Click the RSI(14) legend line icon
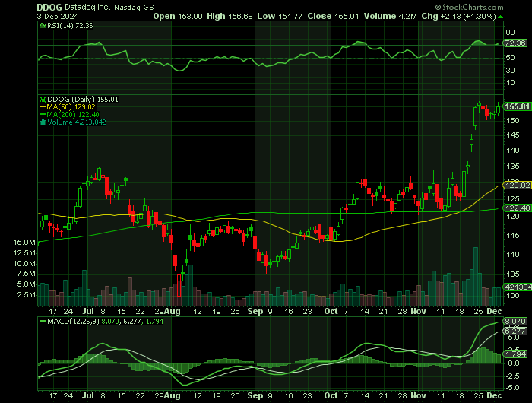 43,25
